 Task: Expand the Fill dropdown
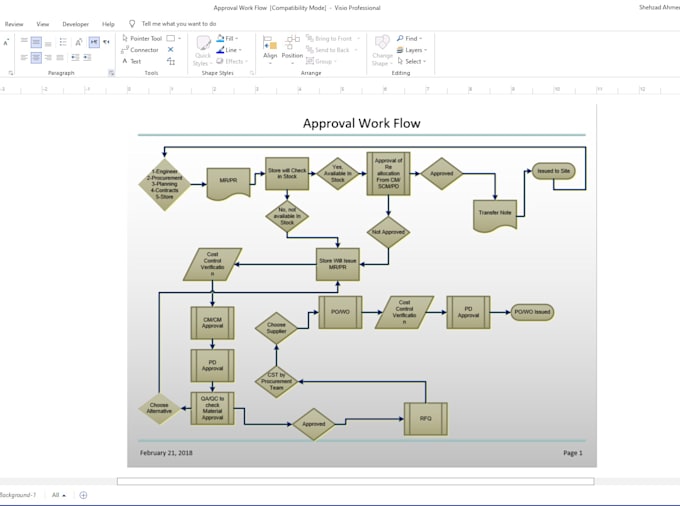(228, 38)
